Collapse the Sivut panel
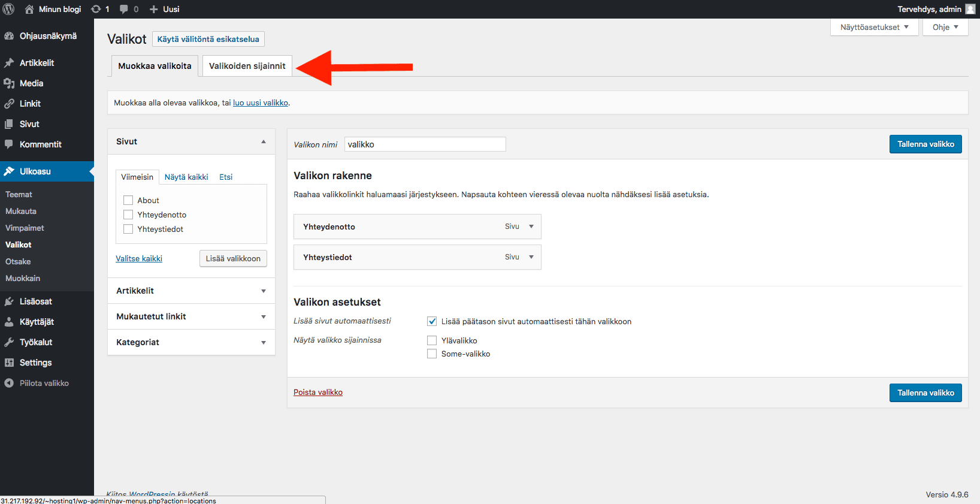The width and height of the screenshot is (980, 504). coord(264,141)
